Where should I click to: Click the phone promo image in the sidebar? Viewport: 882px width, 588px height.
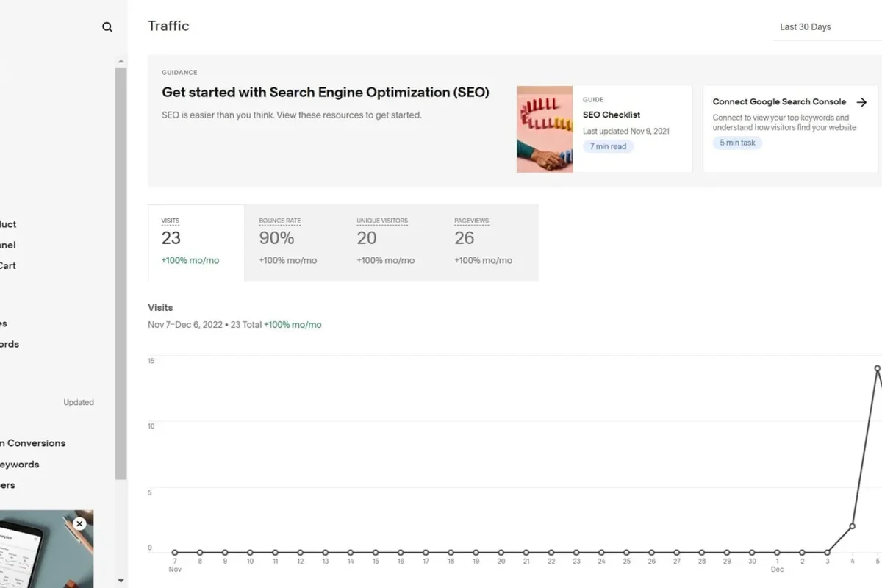pyautogui.click(x=46, y=549)
